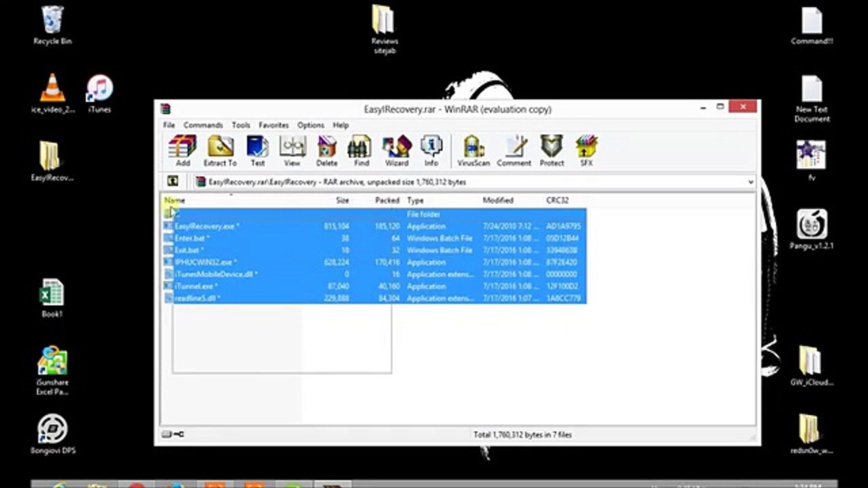
Task: Select the redsn0w folder on the desktop
Action: click(x=811, y=434)
